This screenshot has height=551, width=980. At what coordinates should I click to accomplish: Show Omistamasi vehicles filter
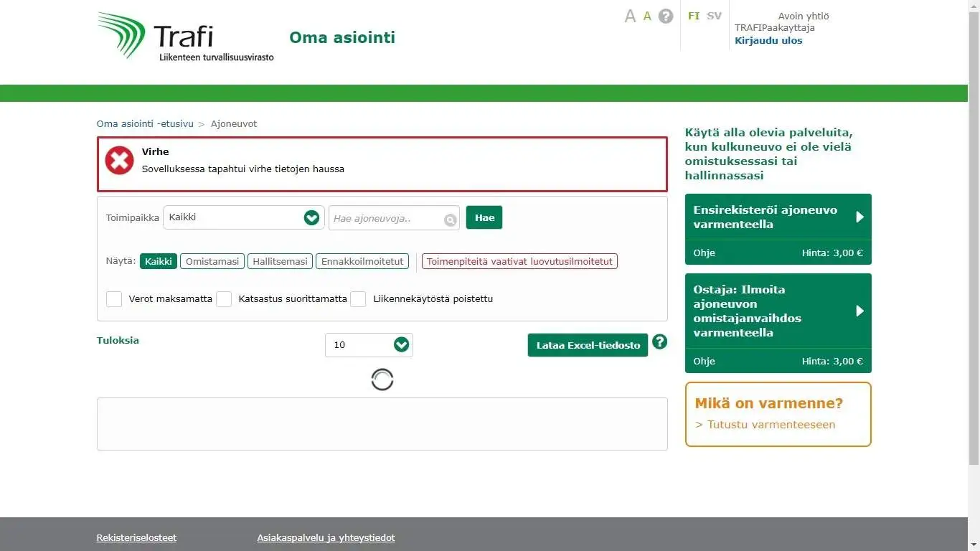tap(212, 261)
